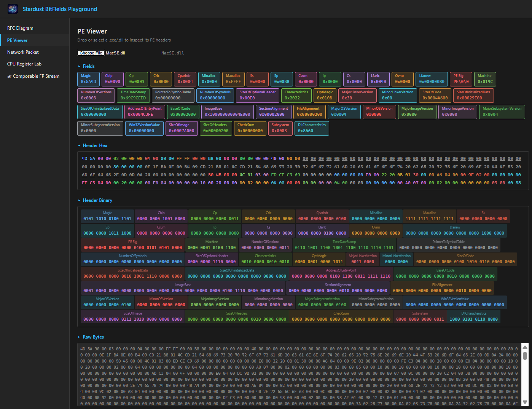Select the Composable FP Stream sparkle icon

tap(9, 76)
